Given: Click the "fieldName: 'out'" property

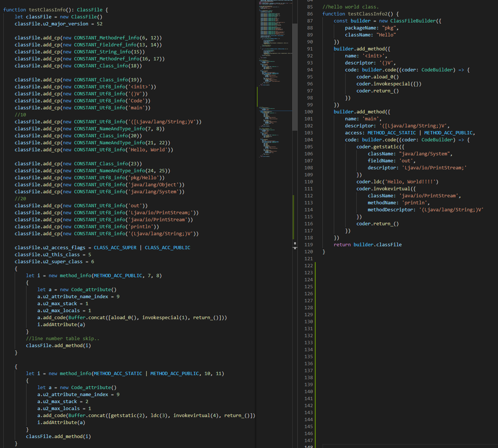Looking at the screenshot, I should pyautogui.click(x=392, y=161).
